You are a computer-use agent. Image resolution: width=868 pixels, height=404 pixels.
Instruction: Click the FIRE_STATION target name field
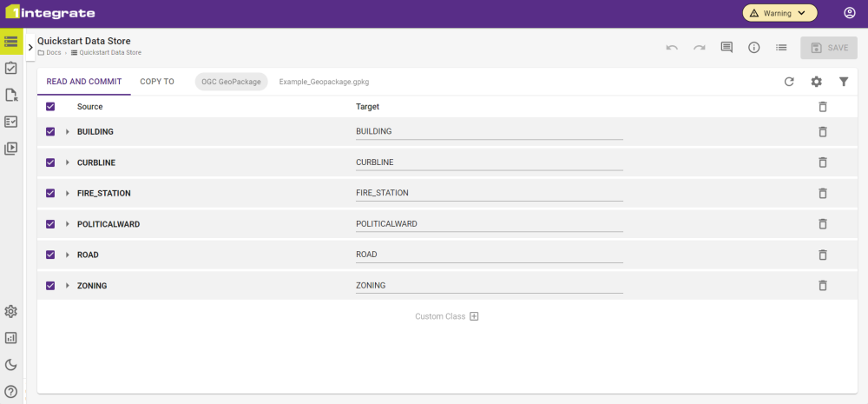pos(490,194)
